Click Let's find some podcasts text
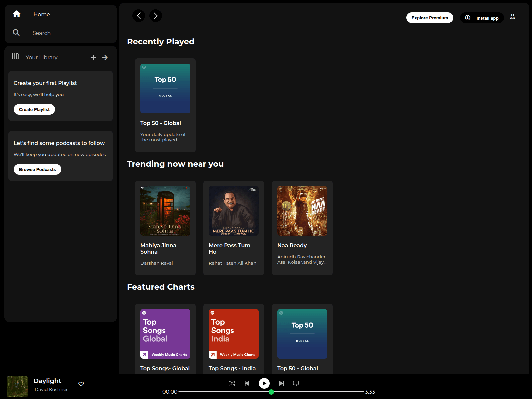The width and height of the screenshot is (532, 399). [59, 143]
